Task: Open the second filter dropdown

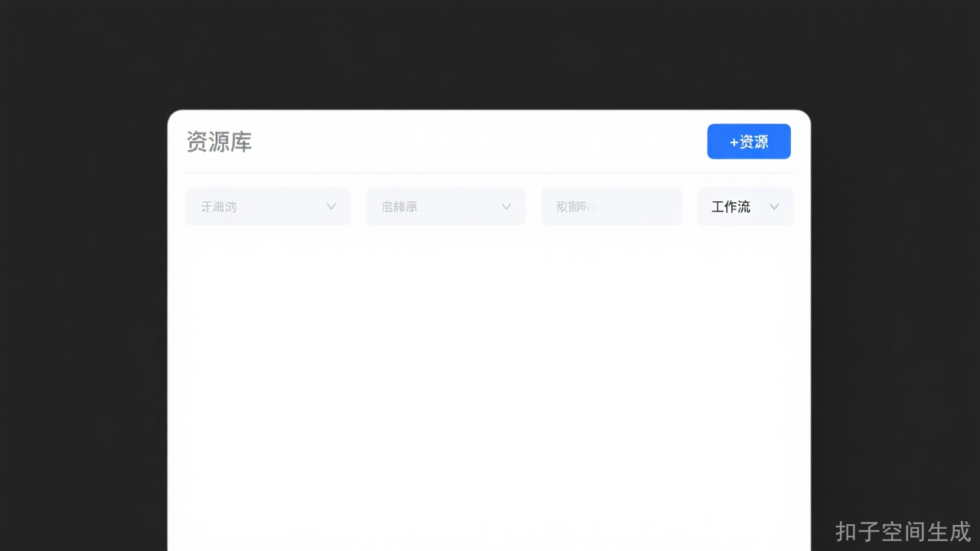Action: click(x=445, y=207)
